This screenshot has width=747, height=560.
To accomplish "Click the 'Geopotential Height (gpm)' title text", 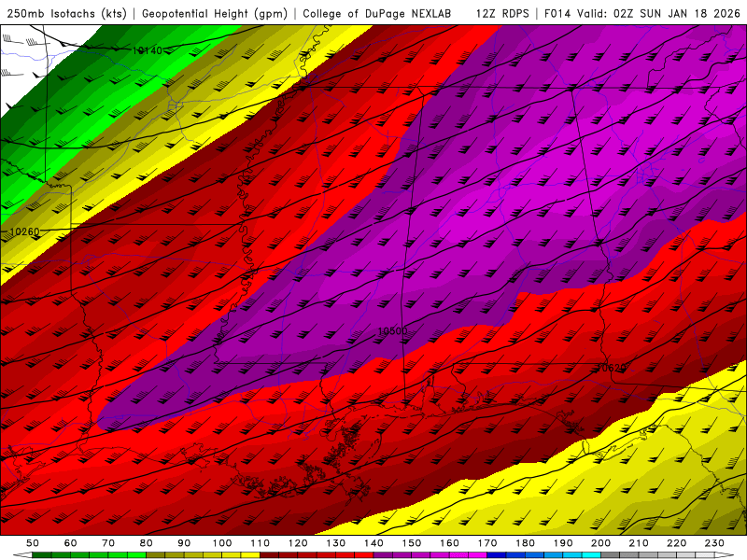I will 215,13.
